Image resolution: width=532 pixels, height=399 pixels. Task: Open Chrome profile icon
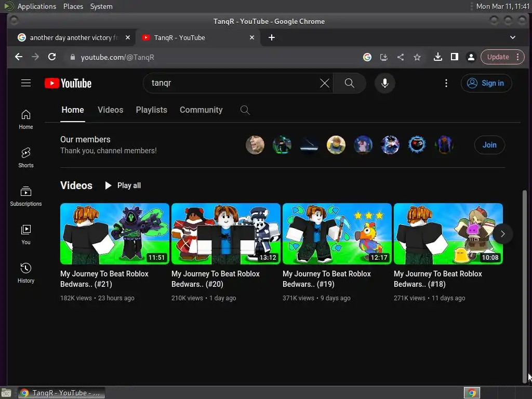click(x=471, y=57)
